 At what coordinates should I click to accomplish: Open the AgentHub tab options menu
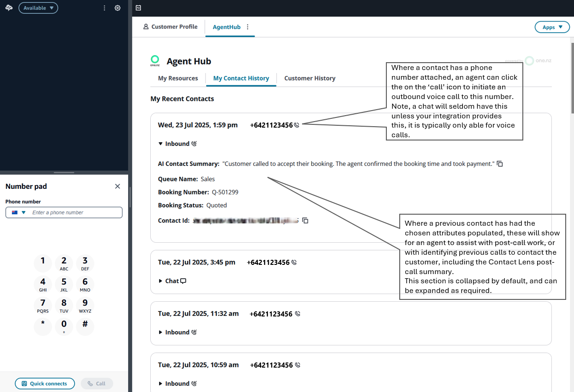(248, 27)
